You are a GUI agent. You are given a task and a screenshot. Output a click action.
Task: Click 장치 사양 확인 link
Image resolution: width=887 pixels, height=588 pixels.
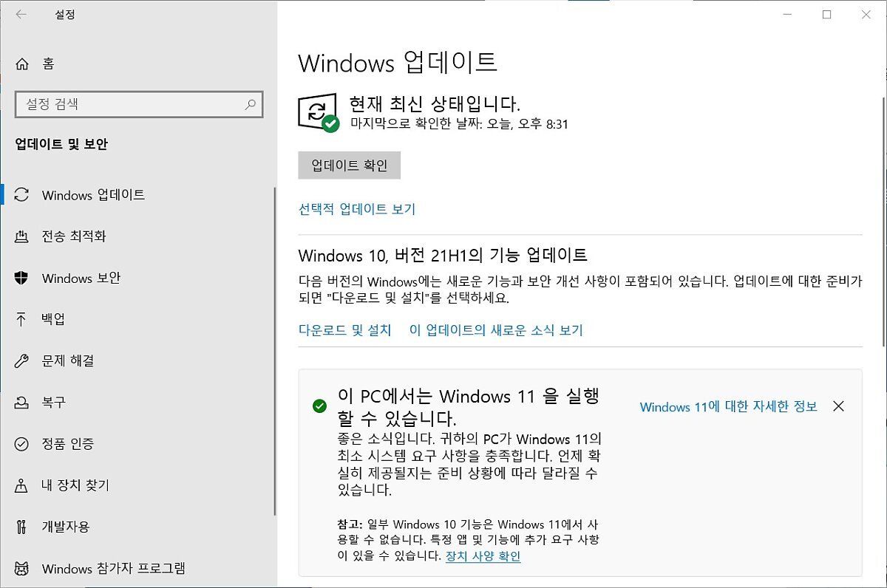tap(483, 556)
